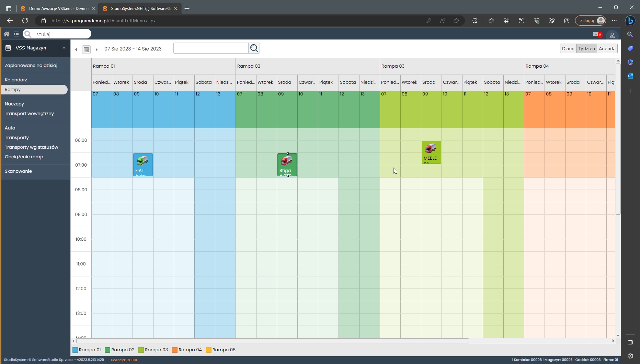This screenshot has width=640, height=364.
Task: Click the VSS Magazyn calendar icon
Action: (x=8, y=48)
